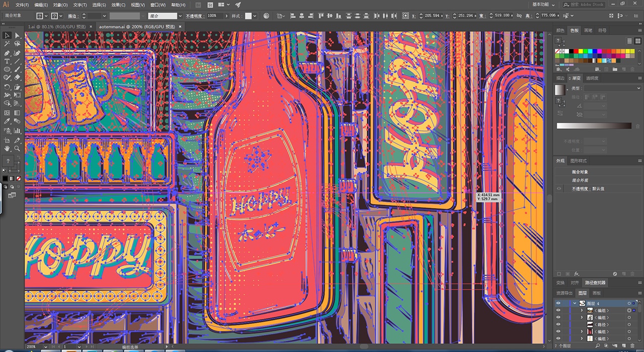Click the recolor artwork wheel icon
644x352 pixels.
[267, 16]
